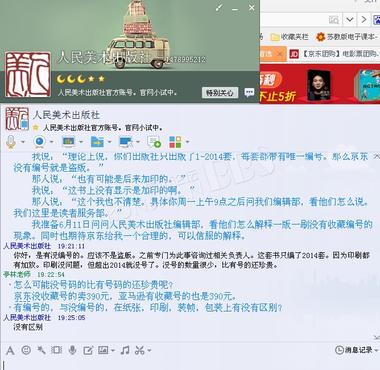Record a voice message with the mic icon
This screenshot has width=380, height=370.
72,350
